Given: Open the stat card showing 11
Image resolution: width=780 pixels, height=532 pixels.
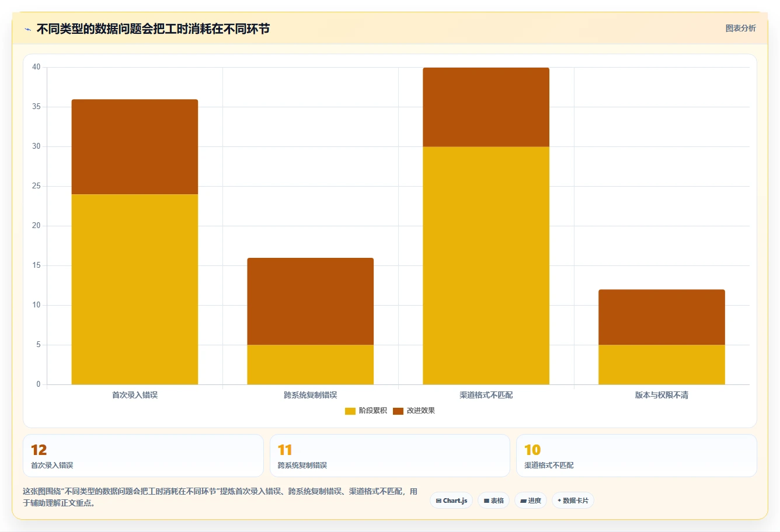Looking at the screenshot, I should pos(390,456).
